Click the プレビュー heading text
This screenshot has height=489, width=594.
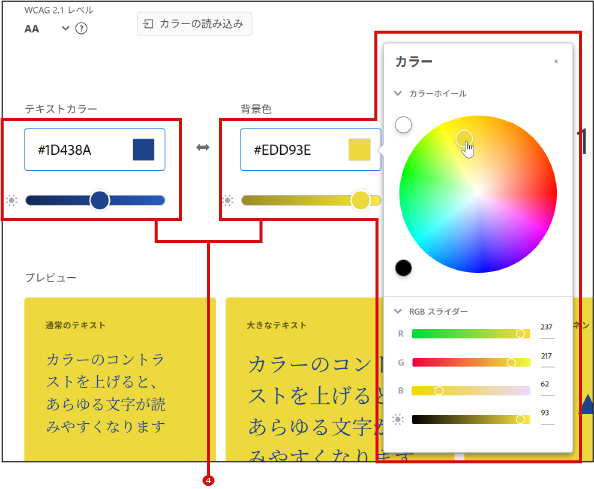coord(51,278)
